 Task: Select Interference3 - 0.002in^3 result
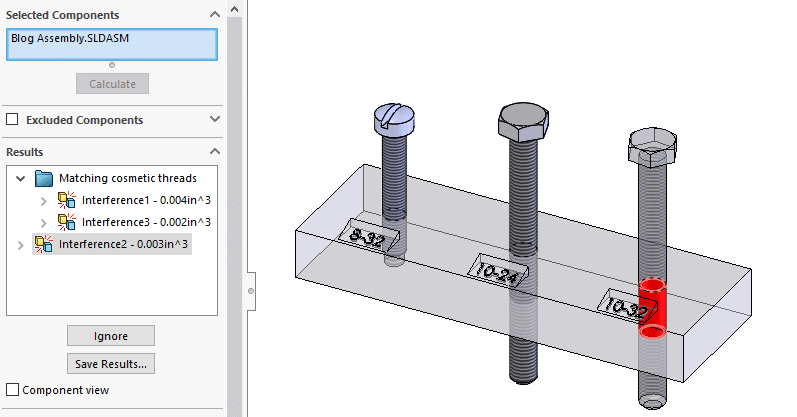(x=146, y=222)
